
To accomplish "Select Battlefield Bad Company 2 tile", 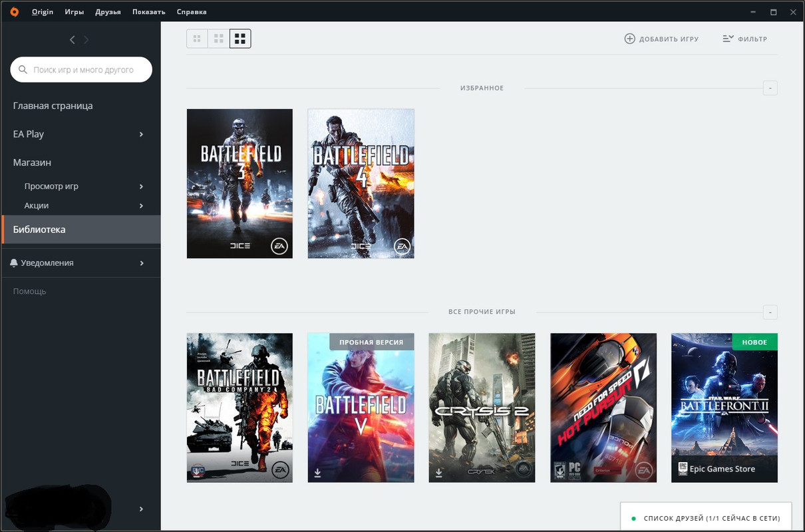I will click(240, 408).
